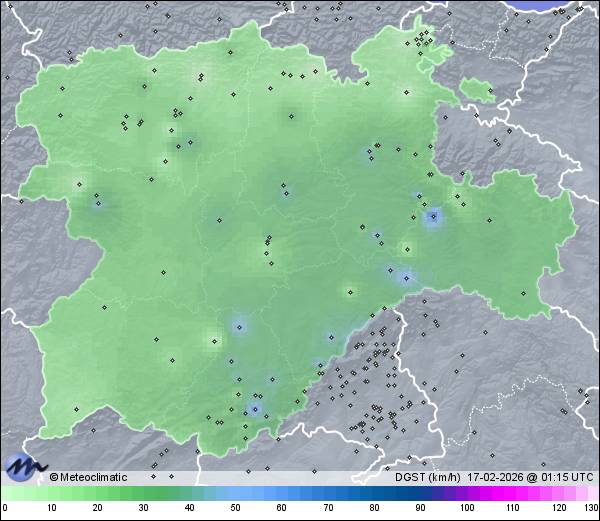The height and width of the screenshot is (521, 600).
Task: Click the ©Meteoclimatic copyright text
Action: tap(88, 477)
